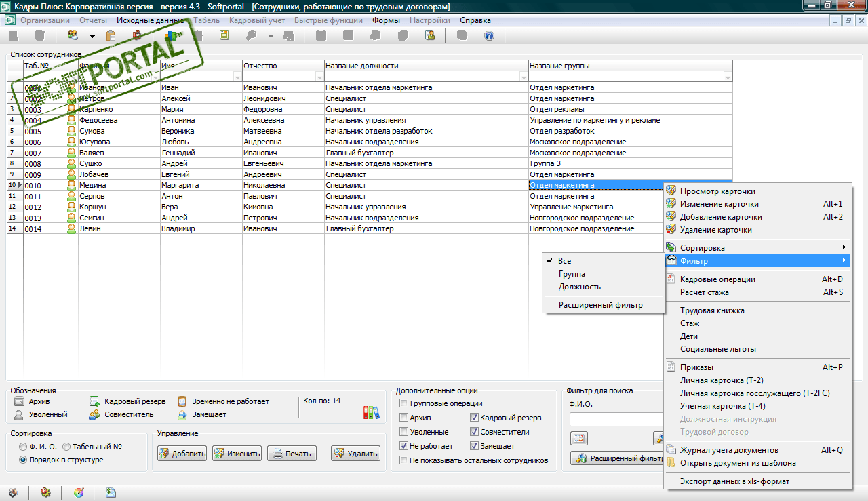Enable the Групповые операции checkbox
This screenshot has width=868, height=501.
pyautogui.click(x=404, y=404)
